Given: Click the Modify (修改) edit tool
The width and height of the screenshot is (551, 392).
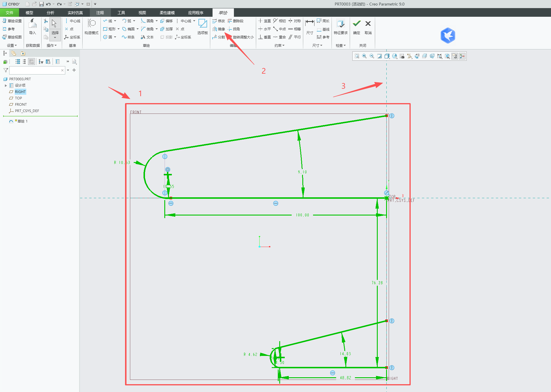Looking at the screenshot, I should [219, 21].
